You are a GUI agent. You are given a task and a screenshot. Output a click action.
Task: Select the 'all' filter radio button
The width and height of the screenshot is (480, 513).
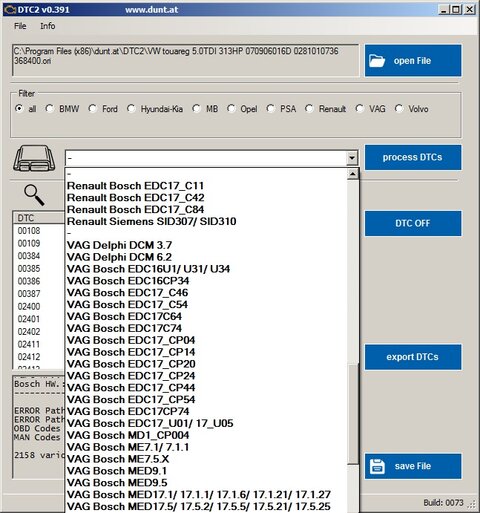(x=19, y=109)
